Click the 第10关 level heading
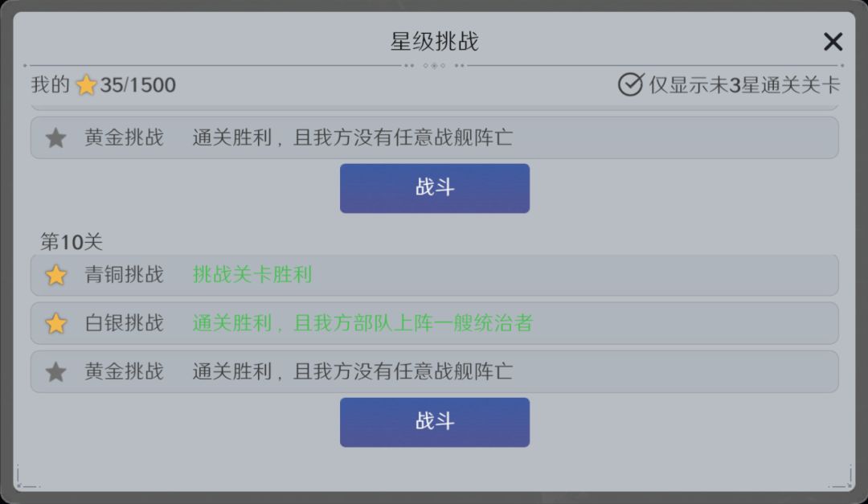This screenshot has width=868, height=504. (72, 242)
